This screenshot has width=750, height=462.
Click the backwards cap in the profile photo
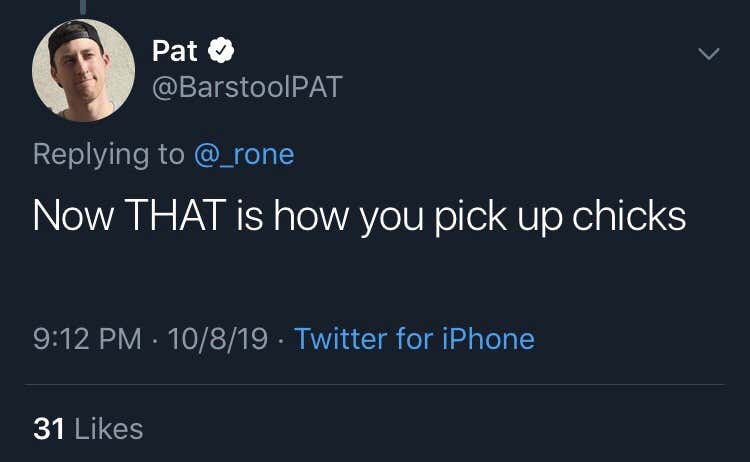click(75, 36)
